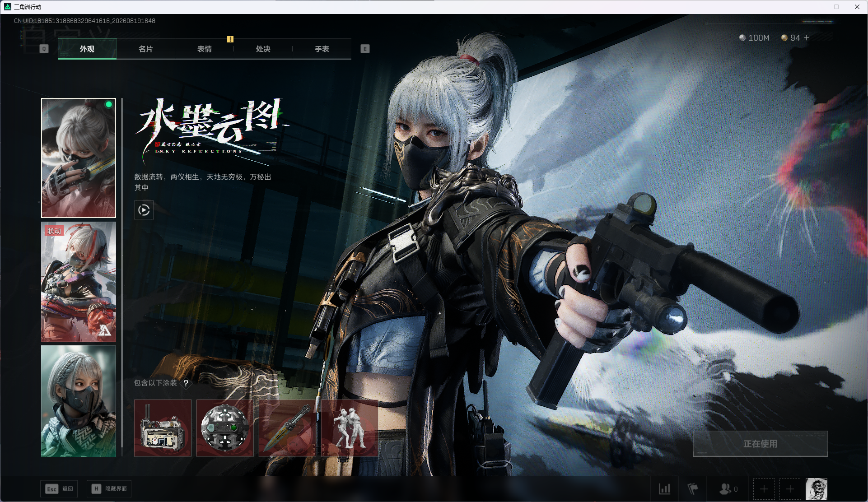Open the 名片 tab

(145, 49)
